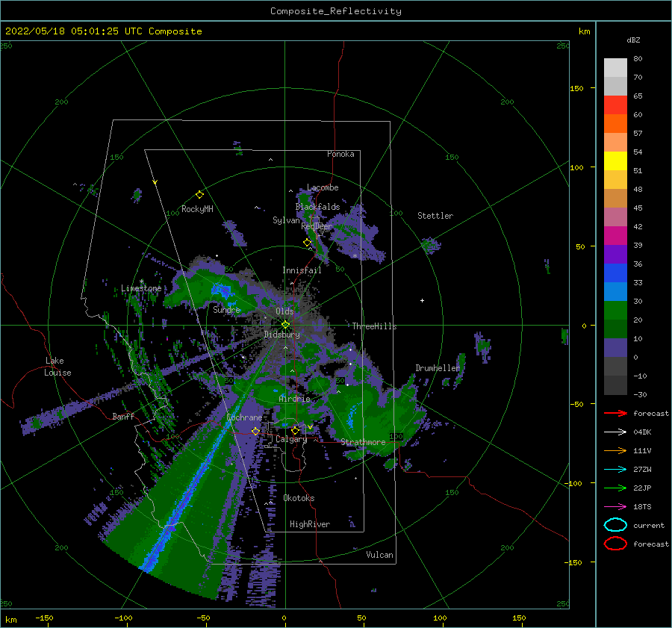Click the Sundre city label
Image resolution: width=672 pixels, height=628 pixels.
coord(226,309)
